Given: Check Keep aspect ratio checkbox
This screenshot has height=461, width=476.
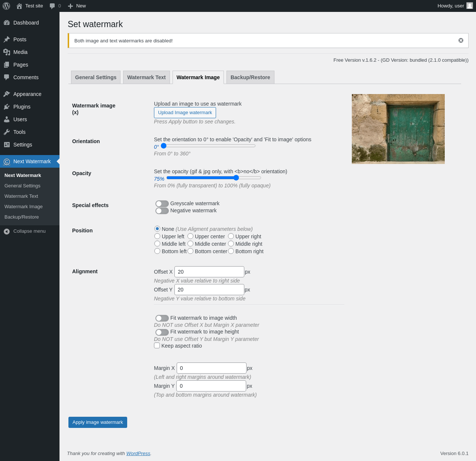Looking at the screenshot, I should click(x=157, y=345).
